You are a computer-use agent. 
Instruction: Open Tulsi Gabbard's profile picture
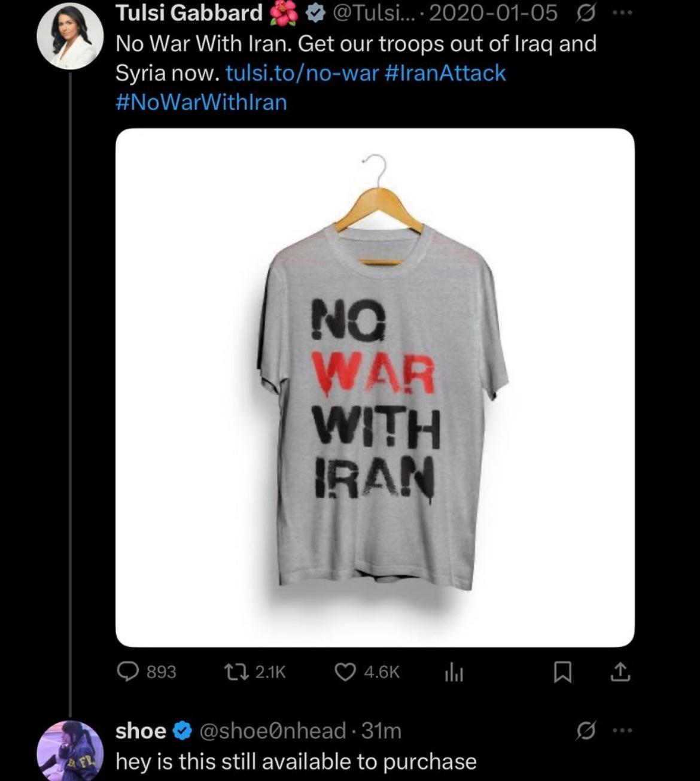[71, 37]
